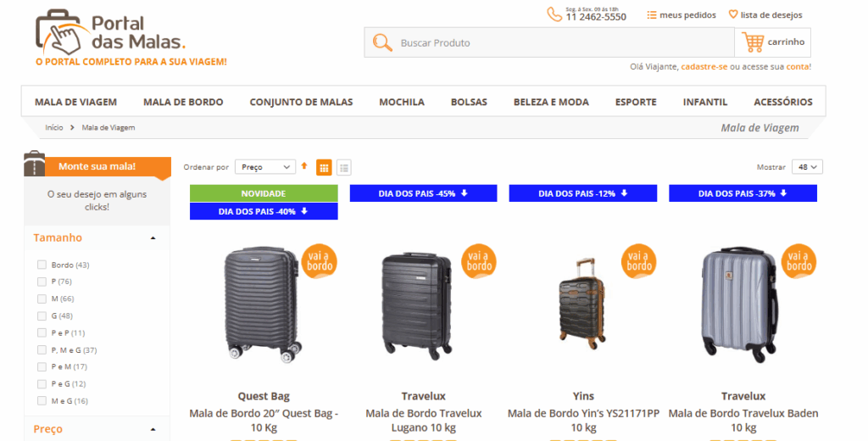Screen dimensions: 868x441
Task: Click the shopping cart icon
Action: pos(753,42)
